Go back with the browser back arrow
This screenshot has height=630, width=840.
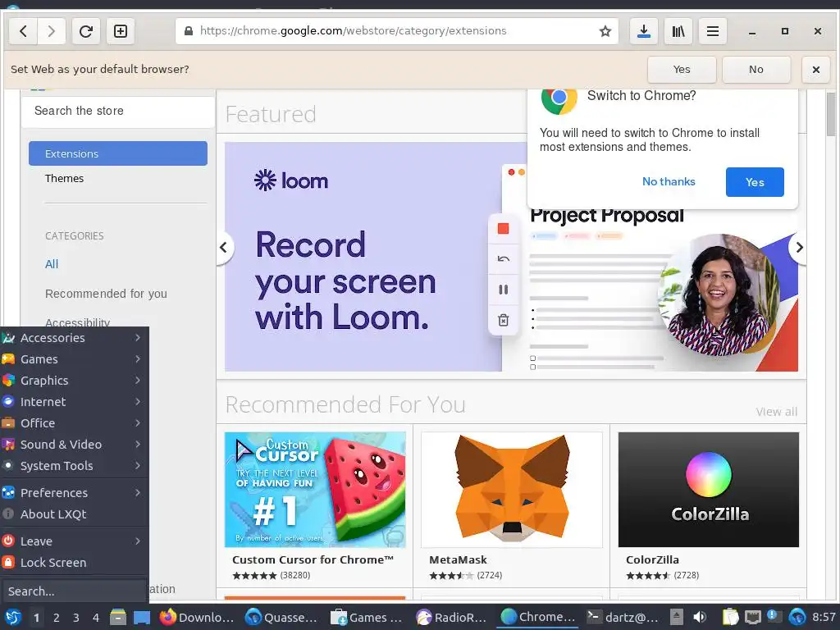click(x=23, y=31)
